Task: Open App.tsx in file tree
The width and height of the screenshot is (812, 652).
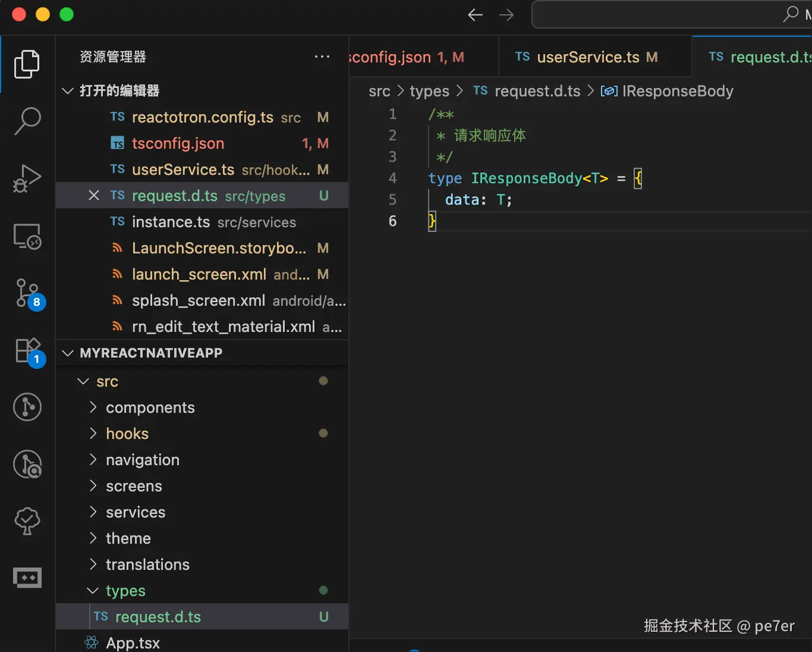Action: click(x=202, y=641)
